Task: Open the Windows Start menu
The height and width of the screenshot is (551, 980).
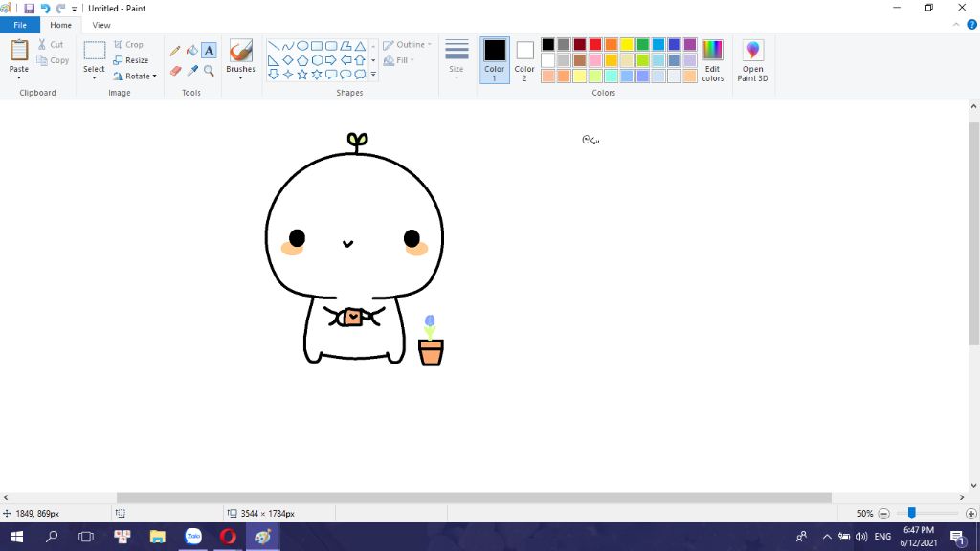Action: pyautogui.click(x=17, y=537)
